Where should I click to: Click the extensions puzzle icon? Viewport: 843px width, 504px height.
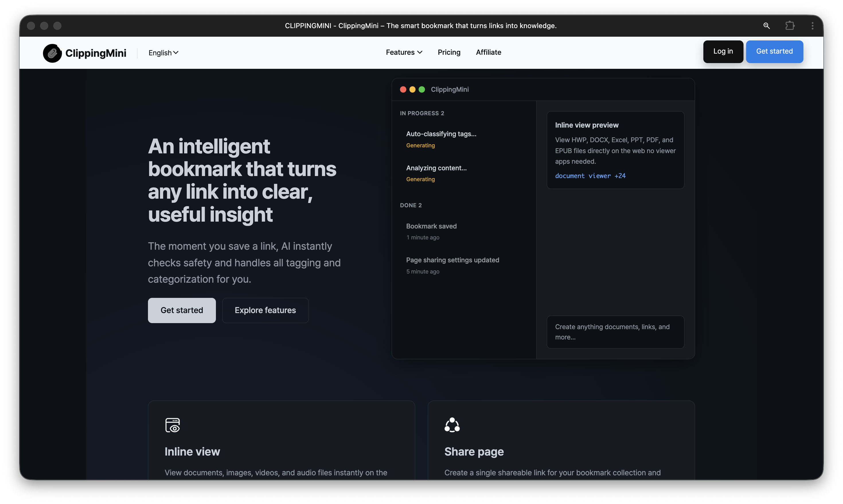click(790, 26)
